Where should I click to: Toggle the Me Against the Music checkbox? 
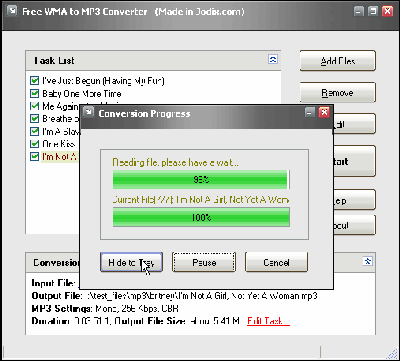[x=34, y=106]
